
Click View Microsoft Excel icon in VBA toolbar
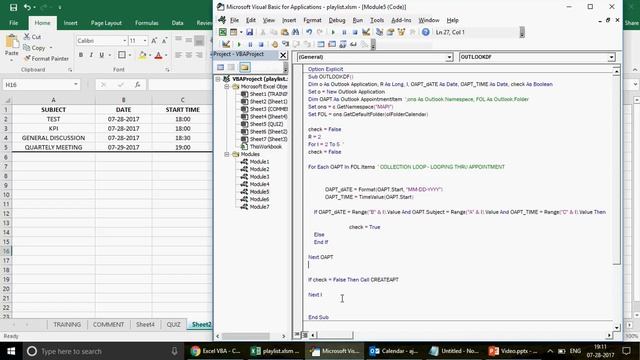pyautogui.click(x=223, y=32)
